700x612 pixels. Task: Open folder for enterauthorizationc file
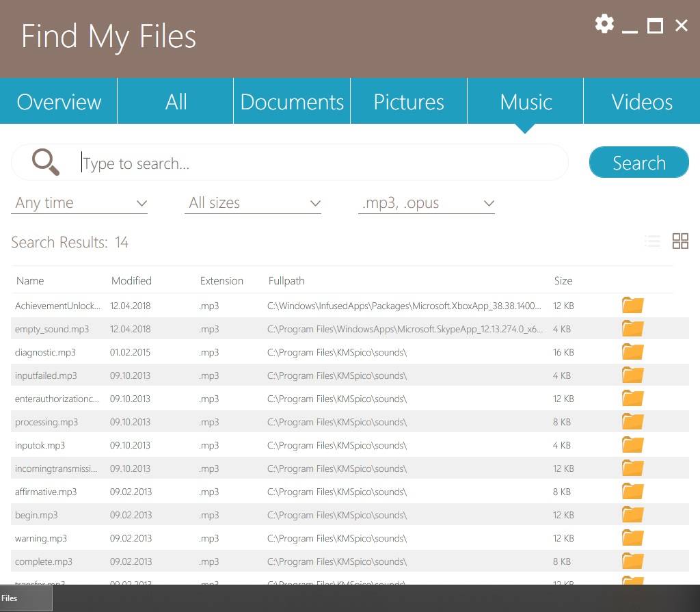(632, 398)
